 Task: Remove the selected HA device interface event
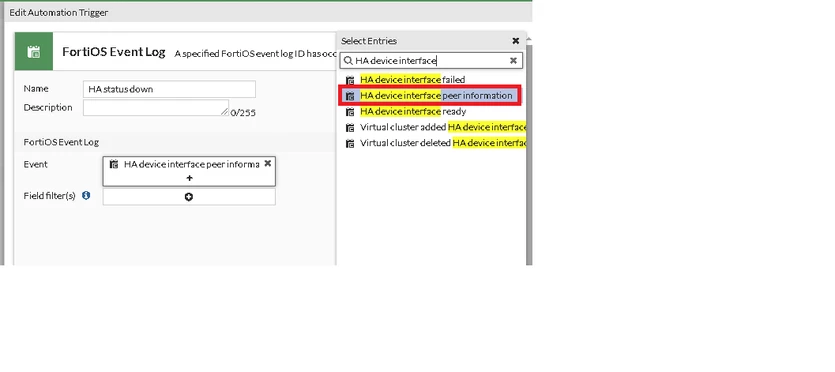click(x=267, y=163)
